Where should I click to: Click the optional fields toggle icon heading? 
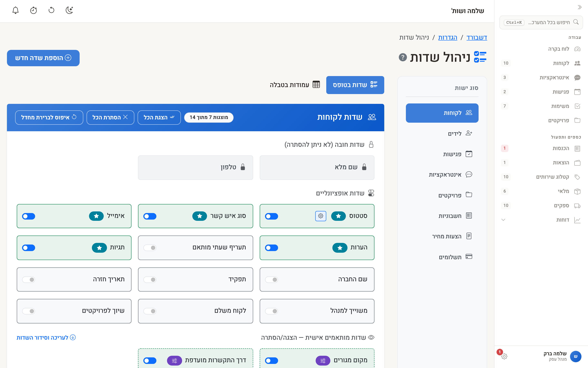coord(371,193)
